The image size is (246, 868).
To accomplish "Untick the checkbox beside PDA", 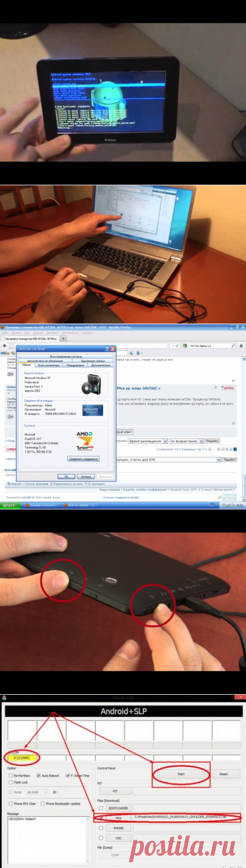I will tap(101, 818).
